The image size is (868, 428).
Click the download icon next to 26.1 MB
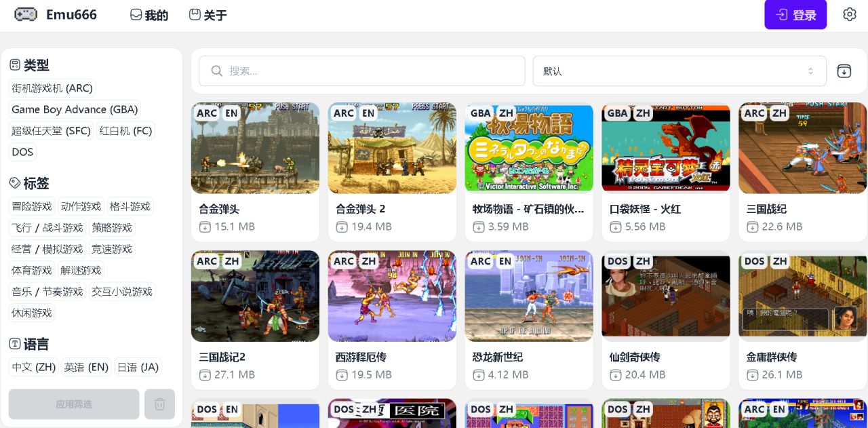click(753, 375)
